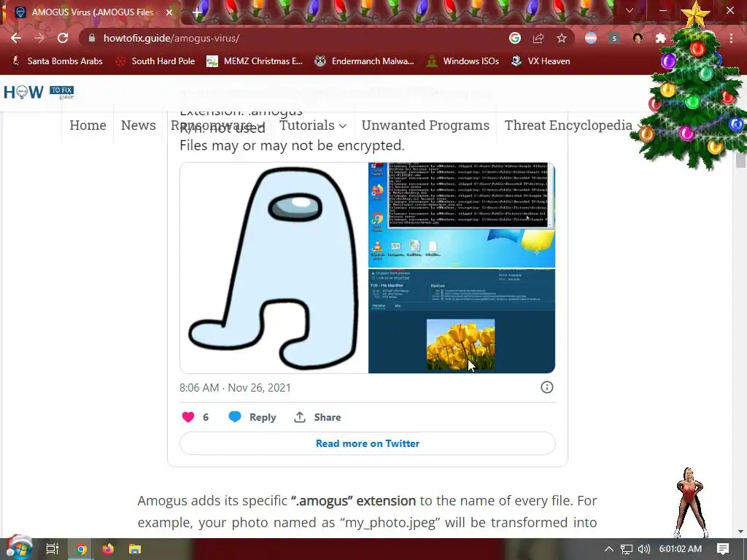Expand the Ransomware menu
Image resolution: width=747 pixels, height=560 pixels.
click(217, 125)
